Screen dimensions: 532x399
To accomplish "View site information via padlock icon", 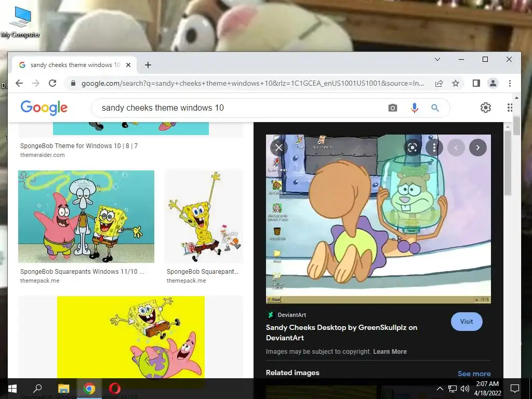I will pos(73,83).
